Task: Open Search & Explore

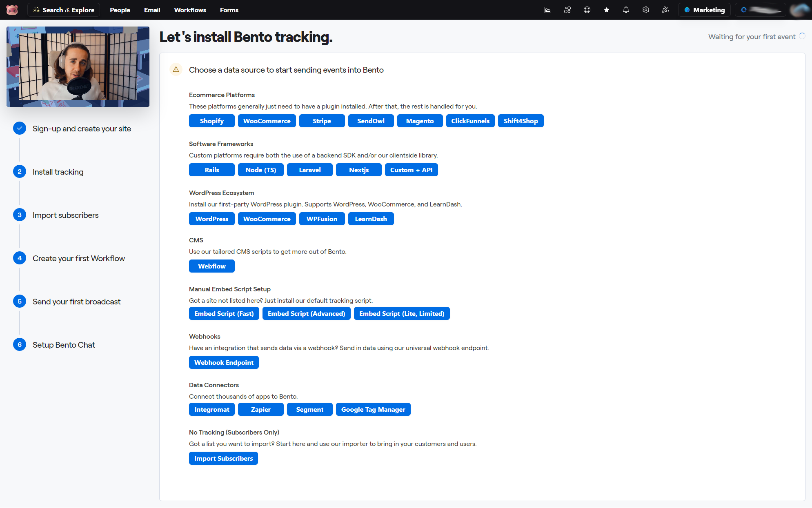Action: point(64,10)
